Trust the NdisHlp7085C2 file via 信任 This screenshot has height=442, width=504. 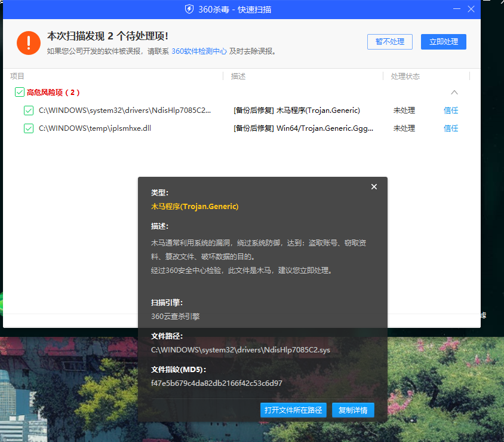coord(451,110)
